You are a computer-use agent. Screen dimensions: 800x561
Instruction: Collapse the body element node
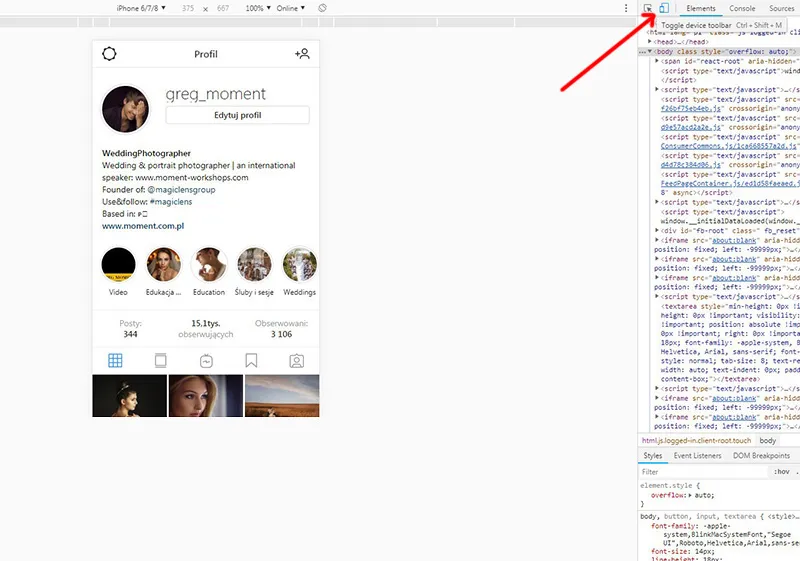(650, 52)
